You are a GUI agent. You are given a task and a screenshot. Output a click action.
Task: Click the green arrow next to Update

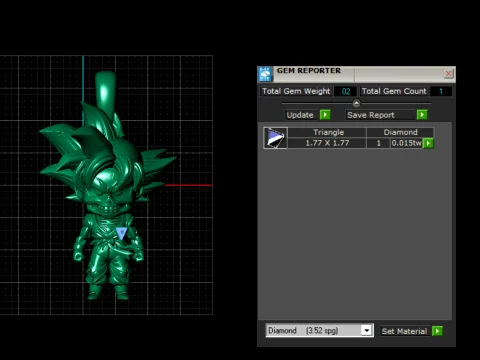point(325,115)
